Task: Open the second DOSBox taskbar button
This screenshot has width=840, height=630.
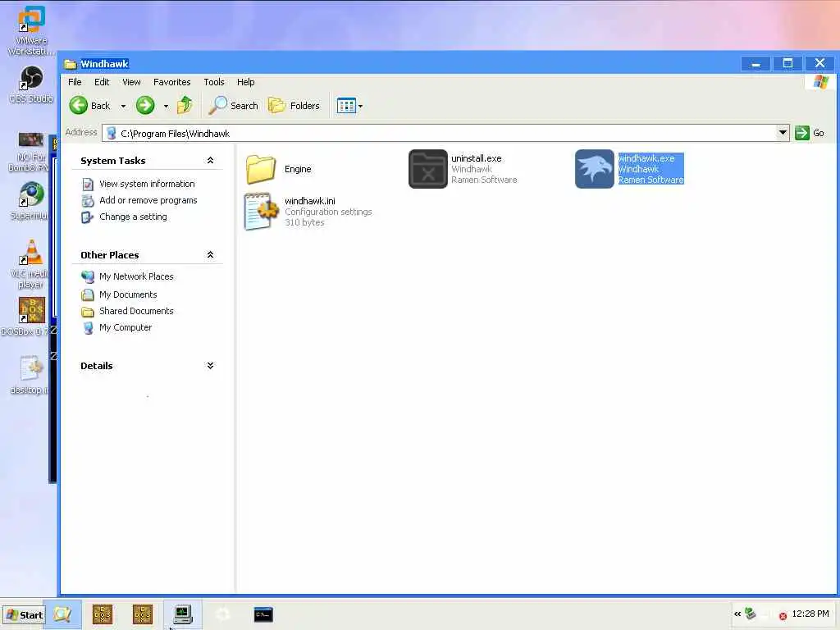Action: pyautogui.click(x=143, y=614)
